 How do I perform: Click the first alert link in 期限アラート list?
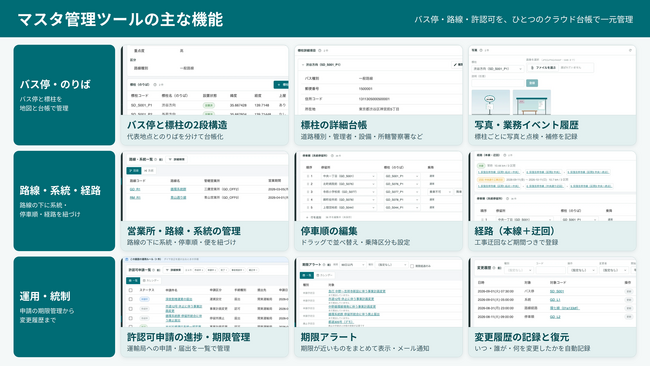(357, 291)
